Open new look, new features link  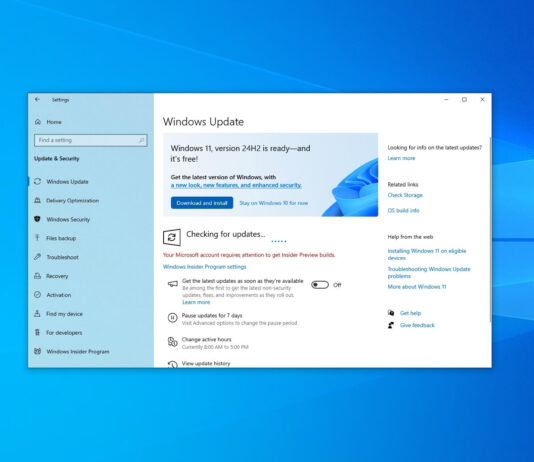point(236,185)
